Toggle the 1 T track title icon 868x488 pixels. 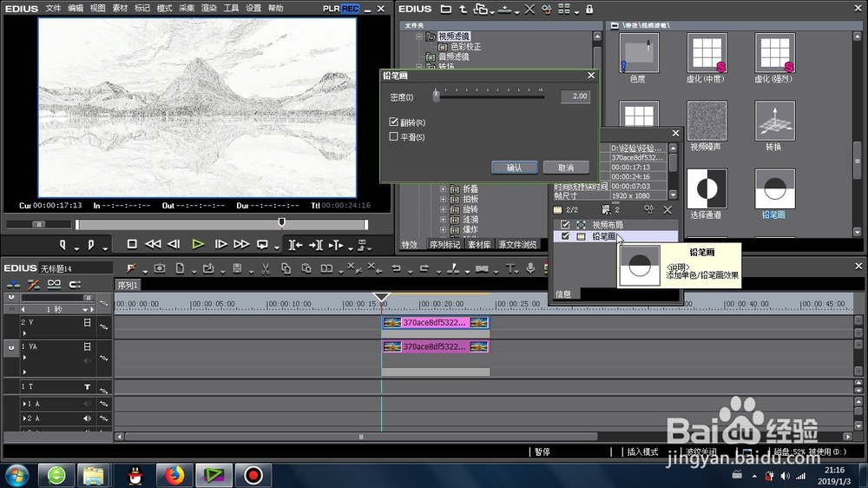tap(87, 386)
